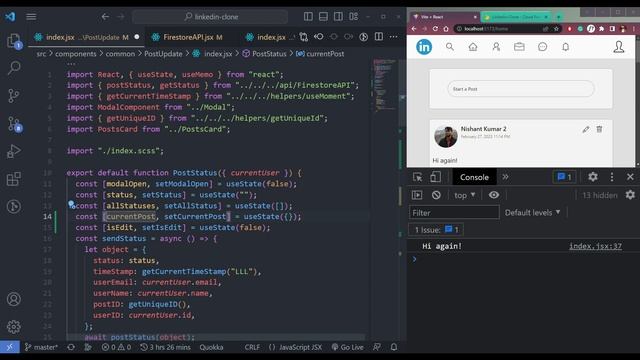The height and width of the screenshot is (360, 640).
Task: Open errors and warnings count in status bar
Action: (116, 347)
